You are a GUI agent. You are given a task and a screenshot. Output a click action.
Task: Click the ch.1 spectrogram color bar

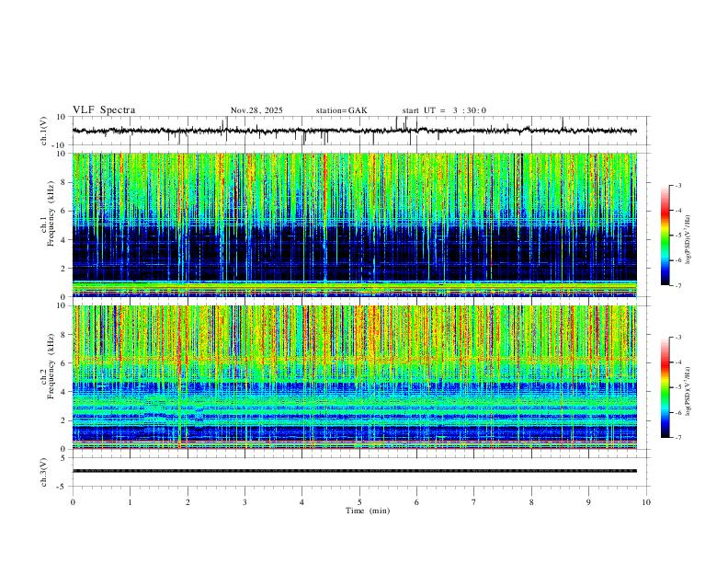665,236
